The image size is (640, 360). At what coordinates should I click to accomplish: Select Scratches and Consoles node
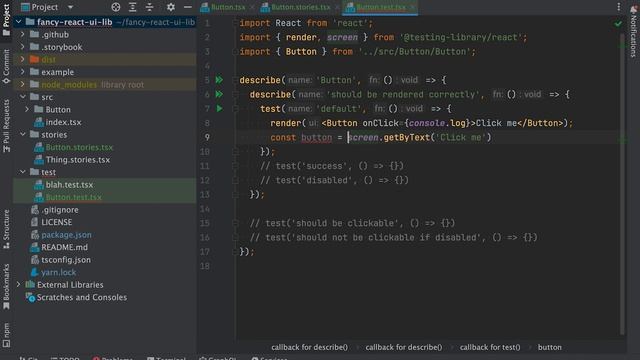tap(82, 297)
